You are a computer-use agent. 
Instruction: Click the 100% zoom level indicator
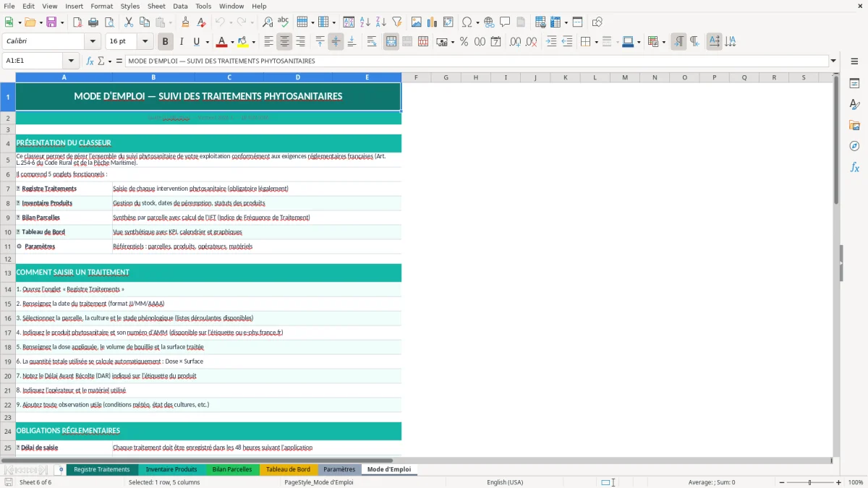(x=856, y=482)
